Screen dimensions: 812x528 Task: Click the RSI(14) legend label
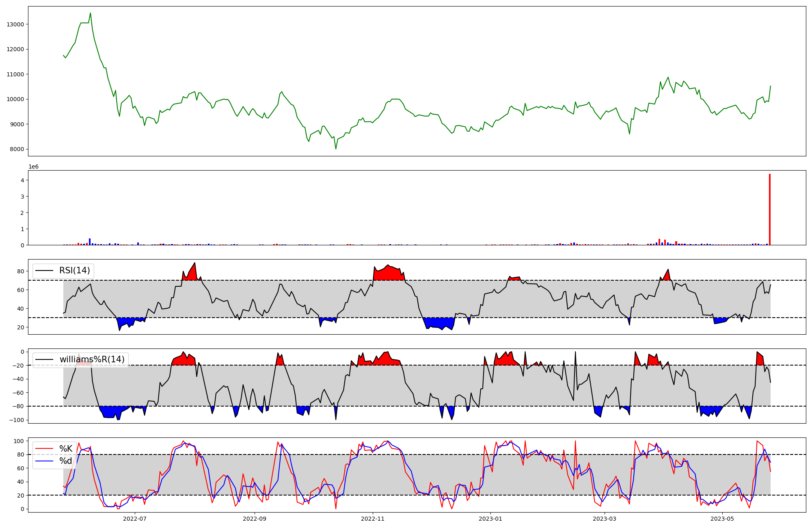coord(75,270)
